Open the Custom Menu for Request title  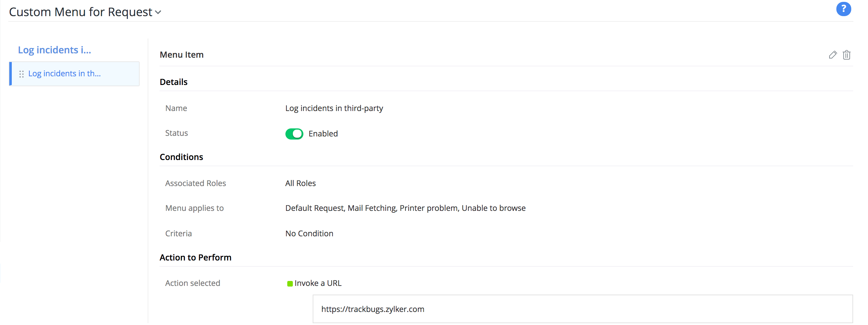[x=81, y=12]
